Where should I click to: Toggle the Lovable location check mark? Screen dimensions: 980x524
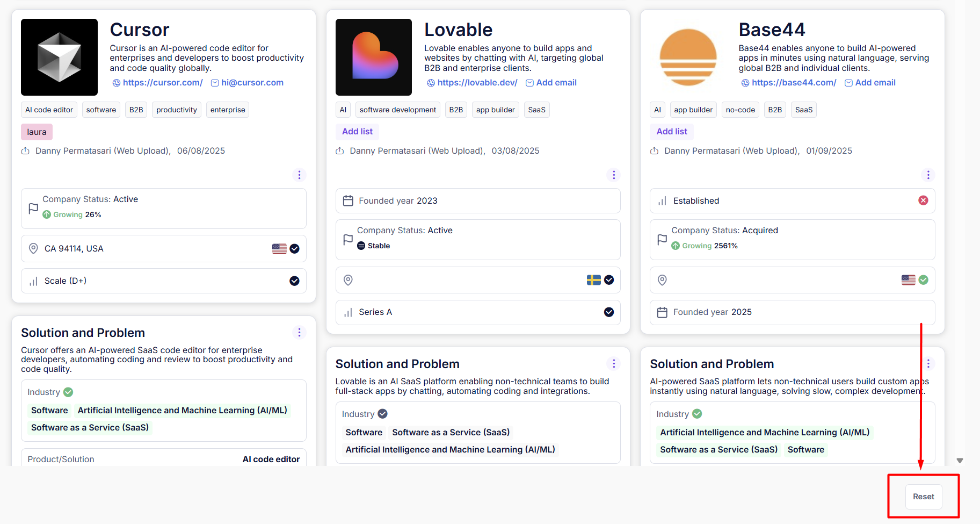pos(609,280)
